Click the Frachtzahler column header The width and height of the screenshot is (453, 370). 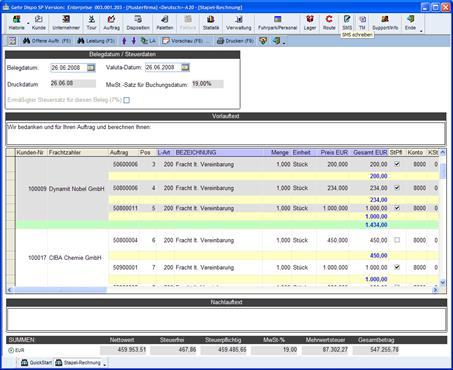(x=78, y=153)
